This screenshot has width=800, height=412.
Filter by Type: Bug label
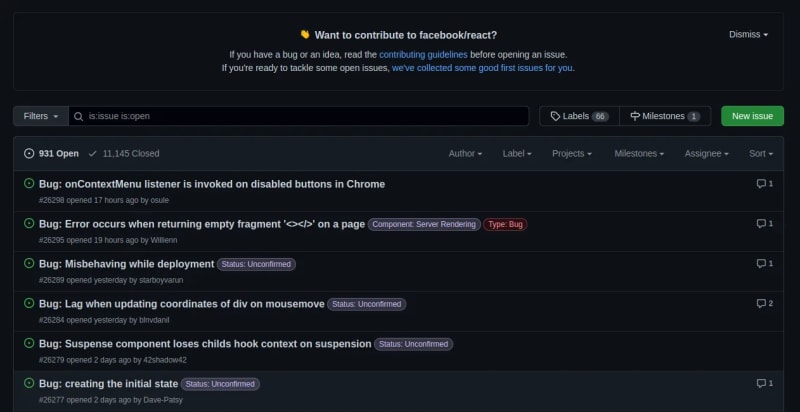coord(505,224)
